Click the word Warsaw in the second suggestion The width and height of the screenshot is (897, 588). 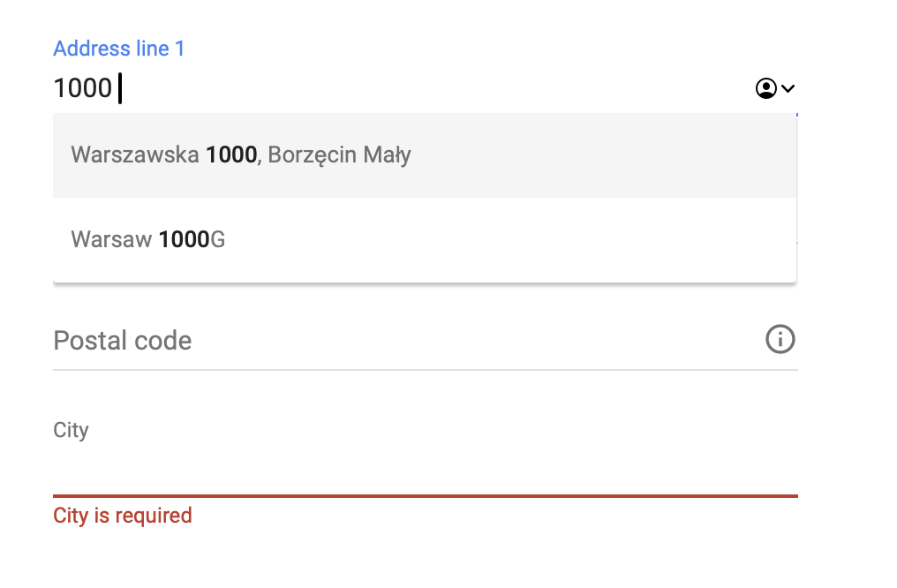click(111, 239)
